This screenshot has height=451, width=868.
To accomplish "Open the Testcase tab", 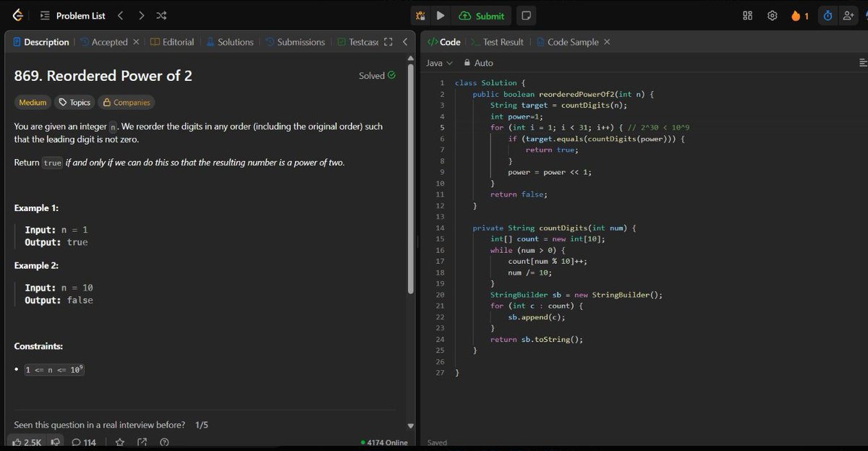I will tap(357, 42).
